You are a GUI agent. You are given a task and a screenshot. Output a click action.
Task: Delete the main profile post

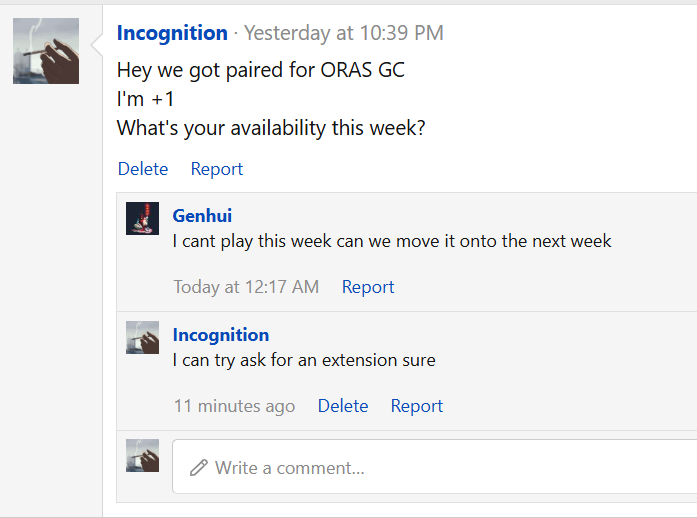(143, 169)
